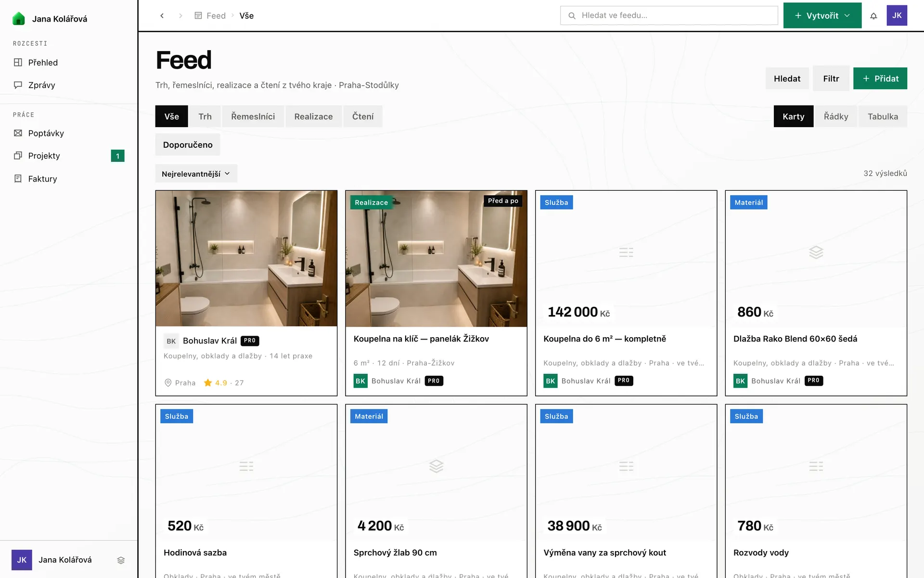This screenshot has height=578, width=924.
Task: Click the green house logo icon
Action: pyautogui.click(x=18, y=19)
